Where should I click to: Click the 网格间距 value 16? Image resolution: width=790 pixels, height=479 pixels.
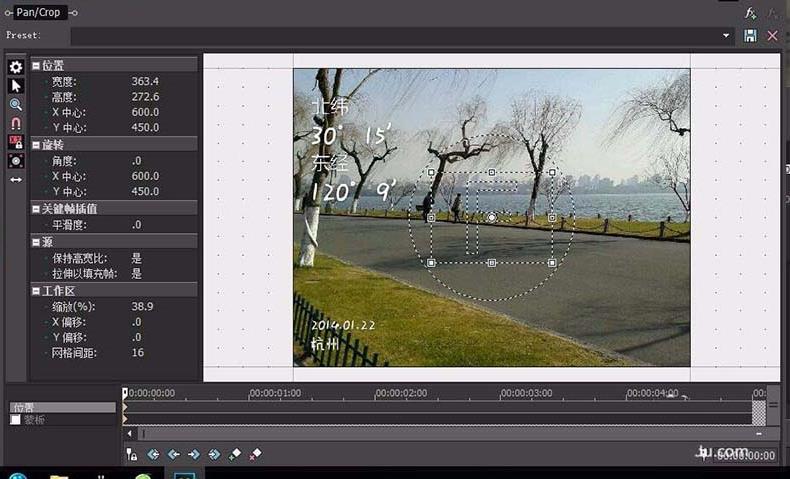(138, 353)
